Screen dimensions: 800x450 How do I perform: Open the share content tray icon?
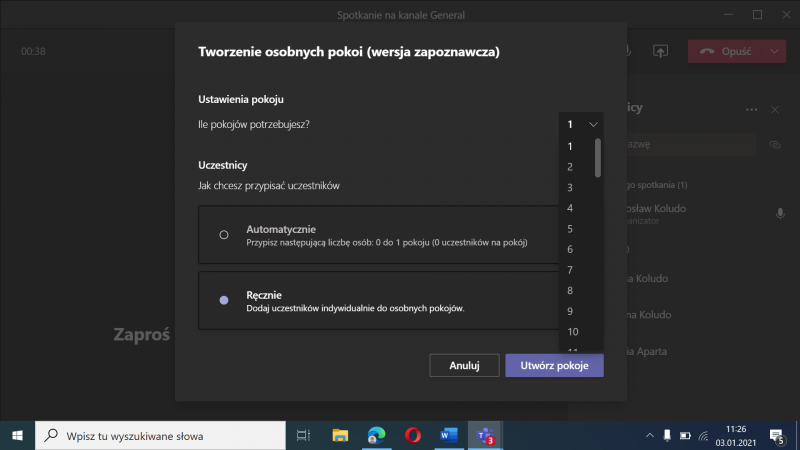pyautogui.click(x=660, y=52)
